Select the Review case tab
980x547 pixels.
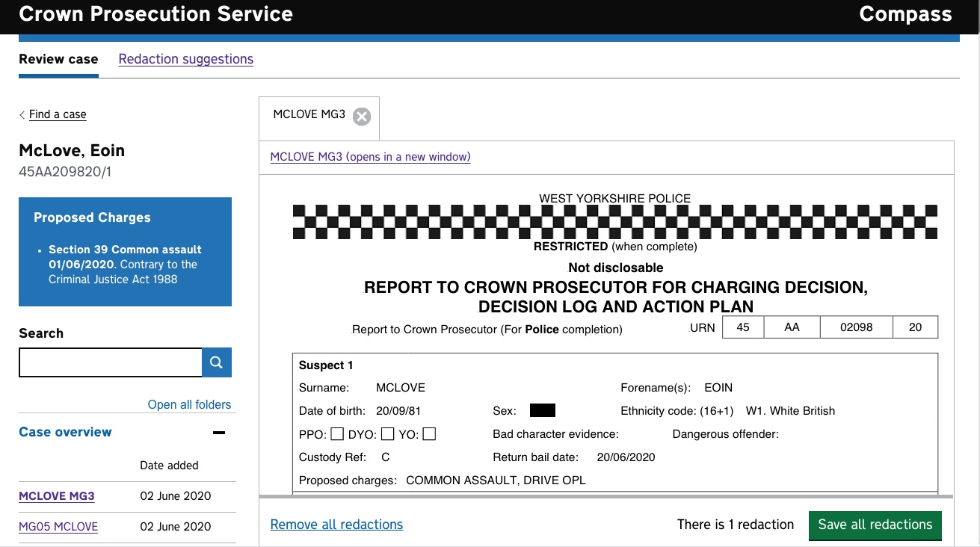tap(58, 59)
